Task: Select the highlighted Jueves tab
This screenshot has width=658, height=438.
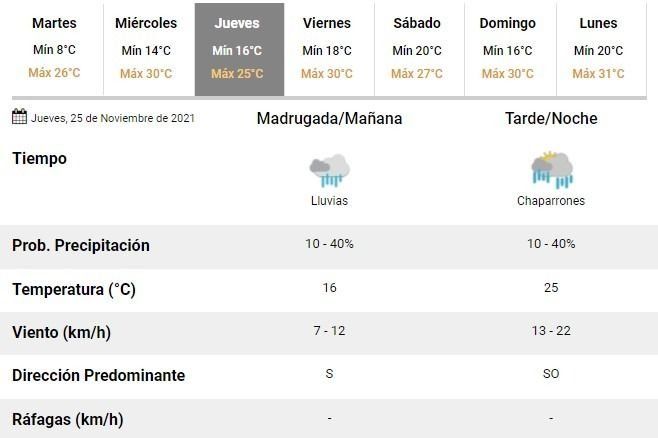Action: click(x=237, y=48)
